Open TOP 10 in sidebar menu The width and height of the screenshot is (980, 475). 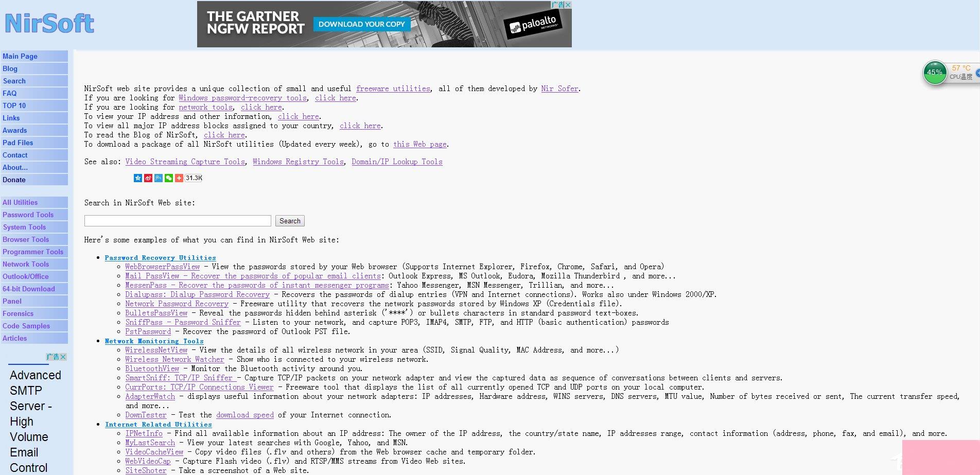pyautogui.click(x=34, y=105)
